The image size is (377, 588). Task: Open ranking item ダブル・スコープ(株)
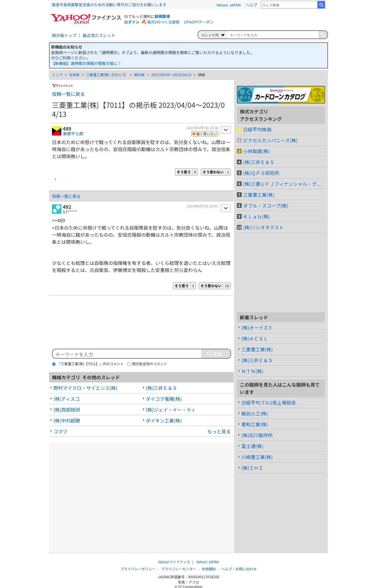tap(265, 206)
